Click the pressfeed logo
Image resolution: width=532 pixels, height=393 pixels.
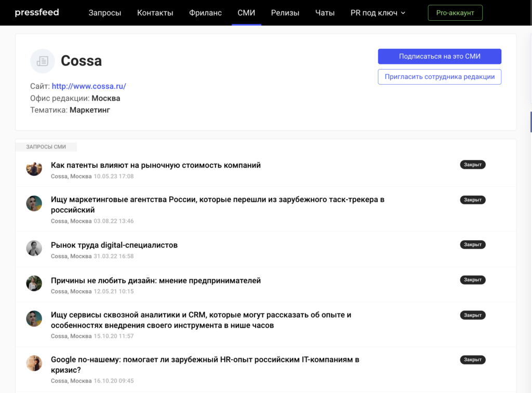(37, 12)
